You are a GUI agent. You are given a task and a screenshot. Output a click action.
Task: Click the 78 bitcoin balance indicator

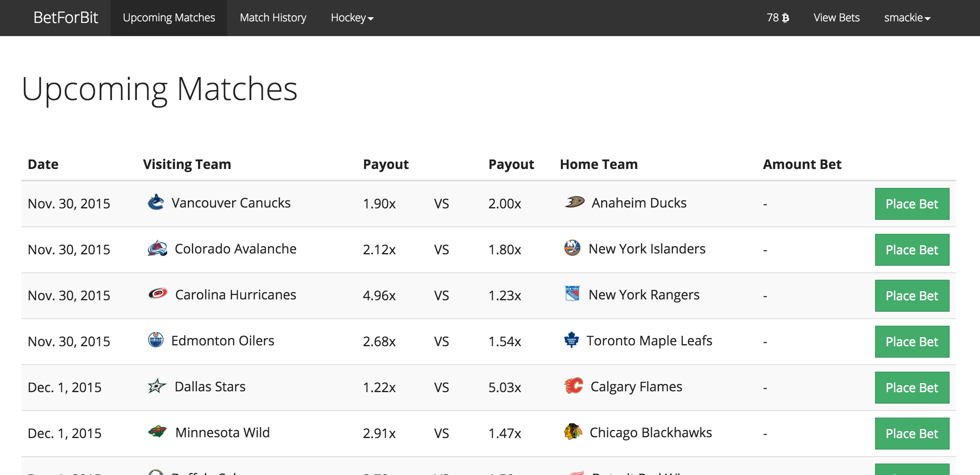click(x=777, y=18)
